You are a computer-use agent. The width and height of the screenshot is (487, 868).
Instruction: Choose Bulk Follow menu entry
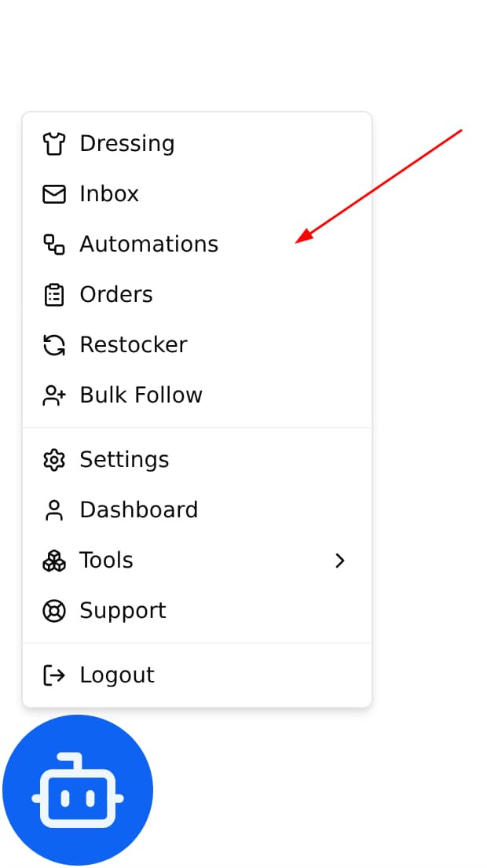pos(141,395)
